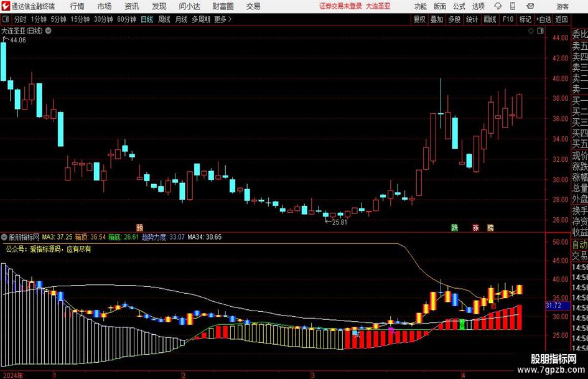Open the mail envelope icon
588x379 pixels.
pos(530,6)
